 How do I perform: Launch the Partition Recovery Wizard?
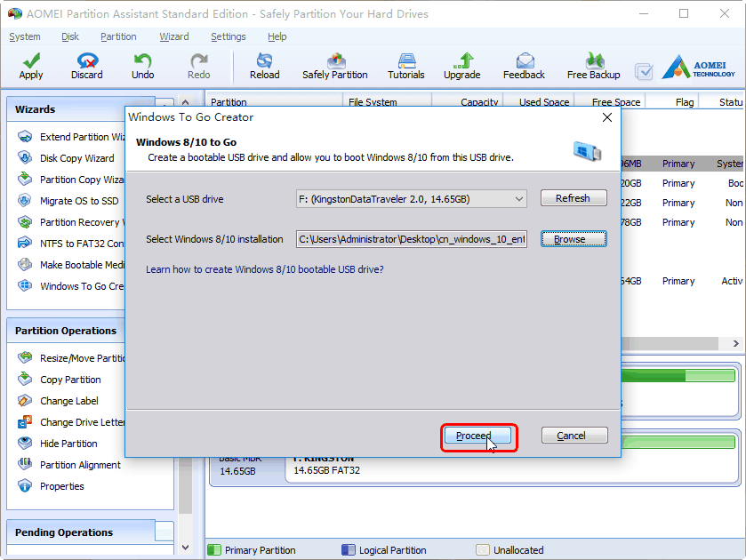tap(71, 222)
